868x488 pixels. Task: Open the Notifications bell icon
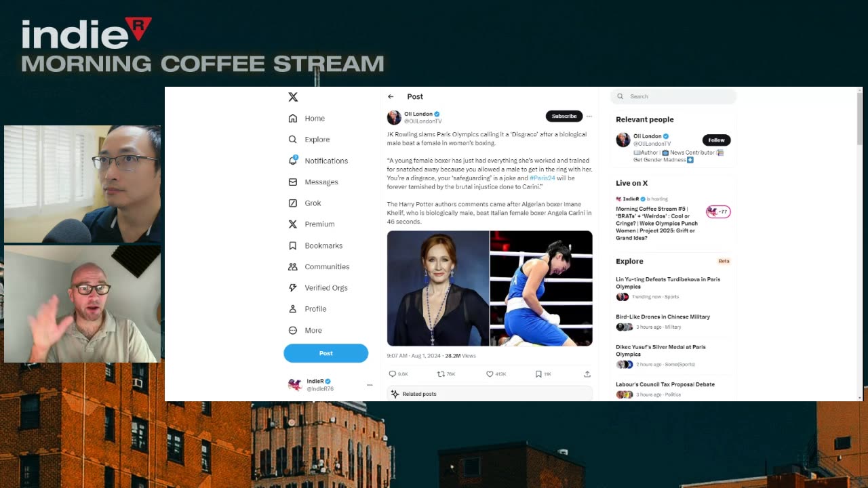click(x=293, y=161)
